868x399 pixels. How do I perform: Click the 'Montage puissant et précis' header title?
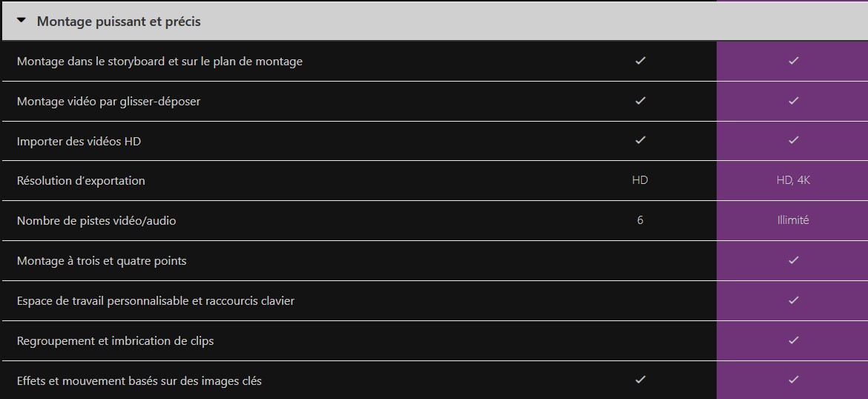[x=119, y=22]
